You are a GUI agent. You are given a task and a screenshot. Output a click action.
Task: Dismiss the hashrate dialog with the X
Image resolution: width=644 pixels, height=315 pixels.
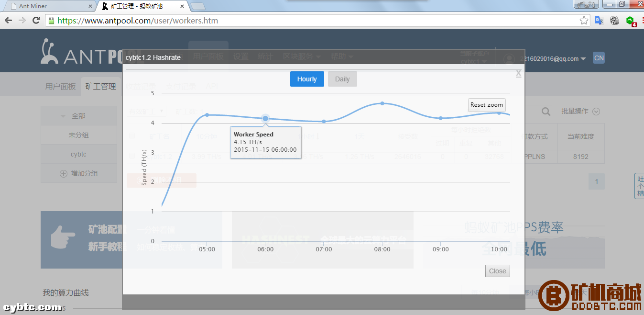click(518, 73)
